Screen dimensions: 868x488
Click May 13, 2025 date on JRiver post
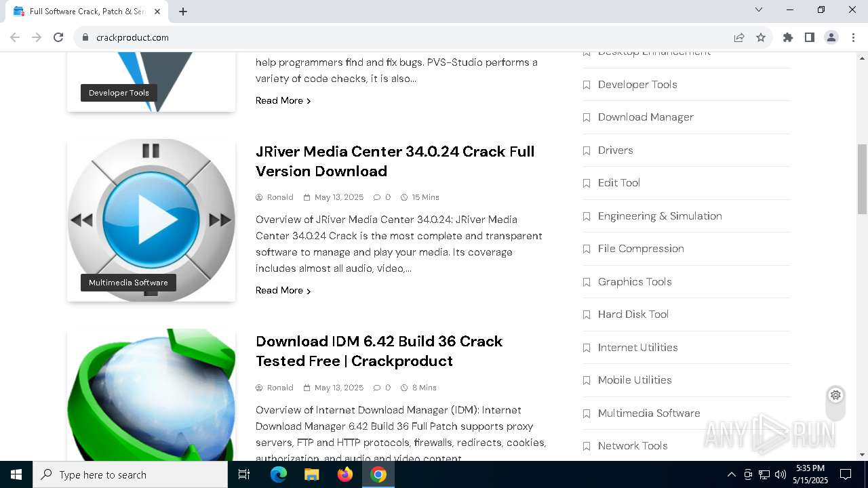click(338, 197)
